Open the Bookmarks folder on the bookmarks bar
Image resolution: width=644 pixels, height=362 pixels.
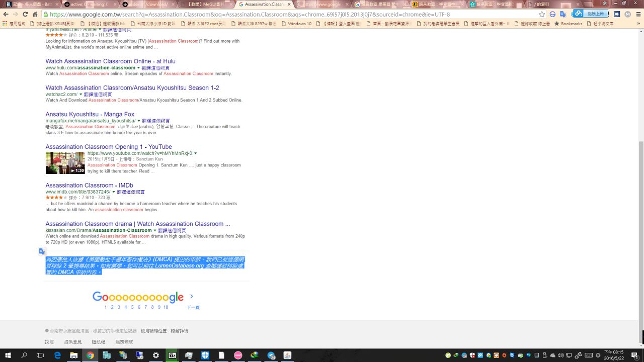(x=568, y=24)
